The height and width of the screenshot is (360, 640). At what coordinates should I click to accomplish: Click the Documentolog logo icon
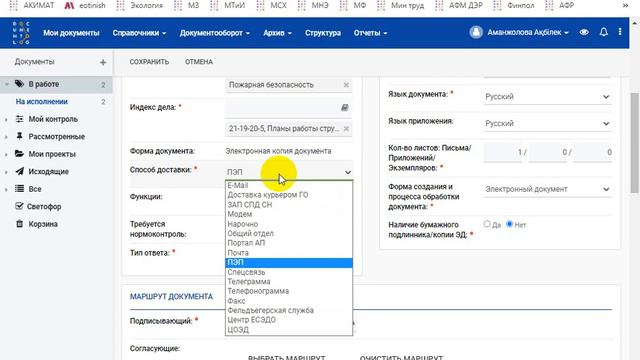(x=21, y=33)
